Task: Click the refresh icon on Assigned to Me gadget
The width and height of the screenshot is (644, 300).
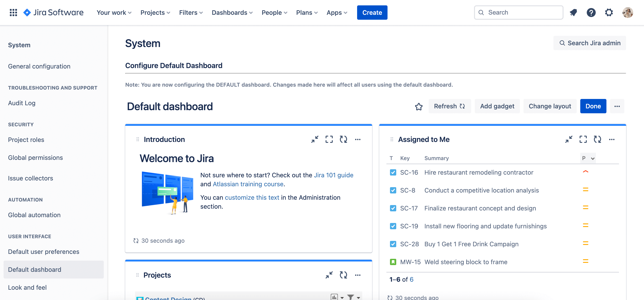Action: [x=597, y=139]
